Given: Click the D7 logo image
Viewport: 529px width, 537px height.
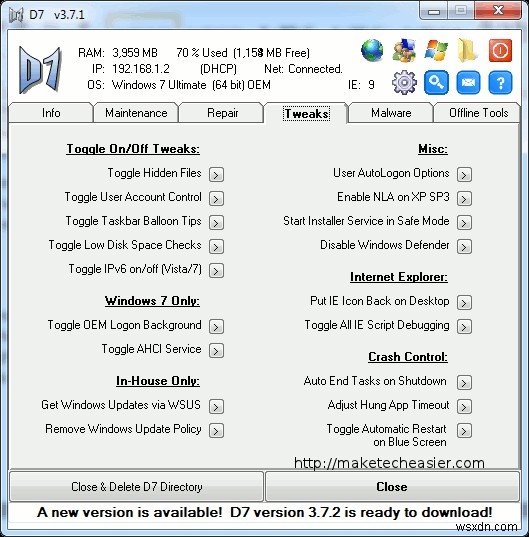Looking at the screenshot, I should (40, 70).
